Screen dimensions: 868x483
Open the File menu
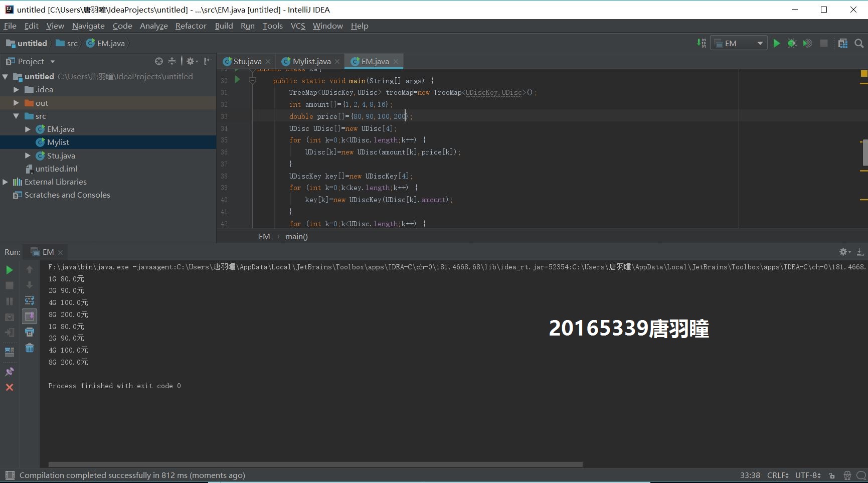[10, 26]
